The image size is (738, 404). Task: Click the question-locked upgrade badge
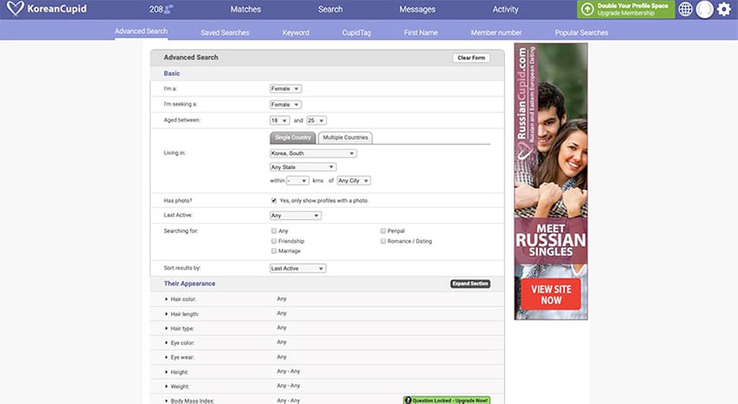(x=447, y=400)
